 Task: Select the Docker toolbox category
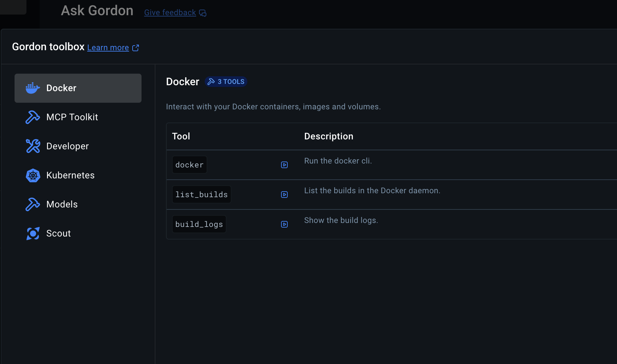(78, 88)
